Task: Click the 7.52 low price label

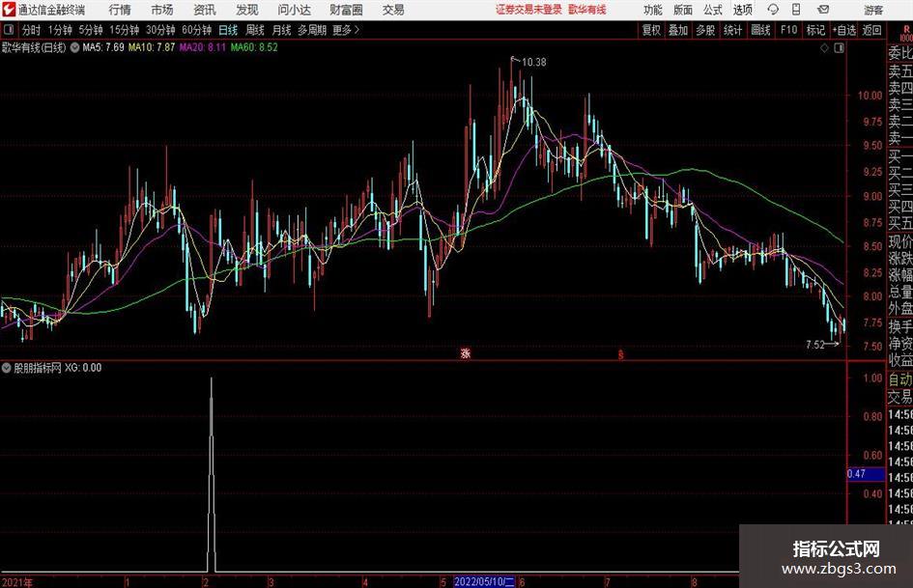Action: pos(815,345)
